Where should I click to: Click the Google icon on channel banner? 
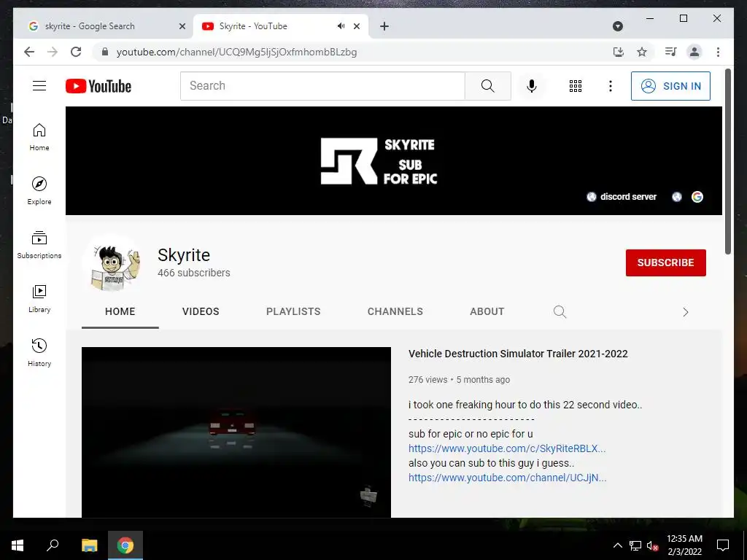click(x=697, y=197)
